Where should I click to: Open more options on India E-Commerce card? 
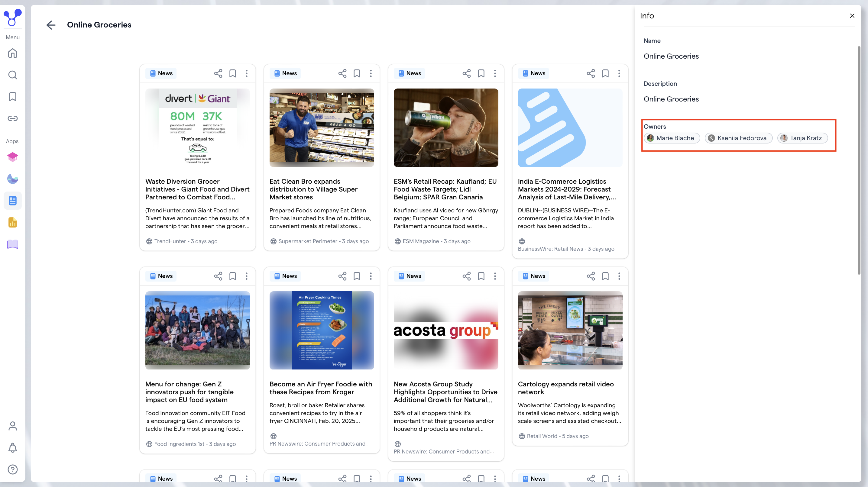pyautogui.click(x=619, y=73)
